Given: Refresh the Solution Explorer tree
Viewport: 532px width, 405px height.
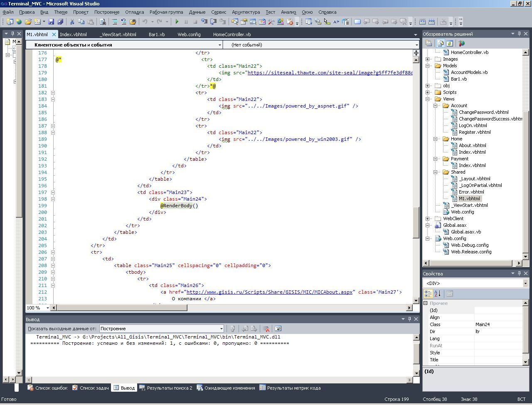Looking at the screenshot, I should 449,43.
